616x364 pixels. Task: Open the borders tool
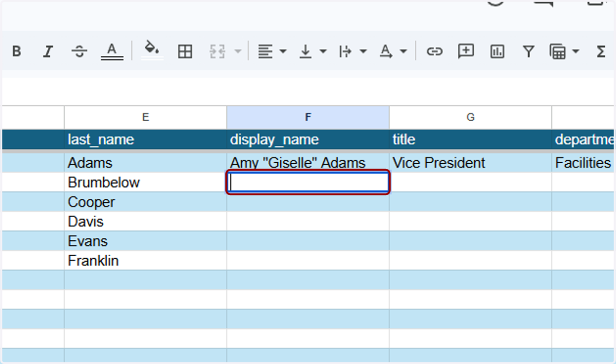point(185,51)
